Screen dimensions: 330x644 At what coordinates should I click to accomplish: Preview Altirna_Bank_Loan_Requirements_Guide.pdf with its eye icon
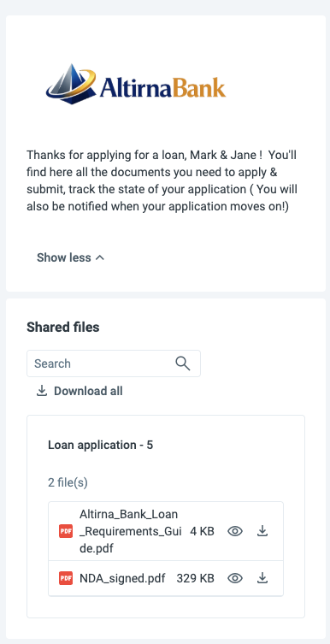pos(235,531)
